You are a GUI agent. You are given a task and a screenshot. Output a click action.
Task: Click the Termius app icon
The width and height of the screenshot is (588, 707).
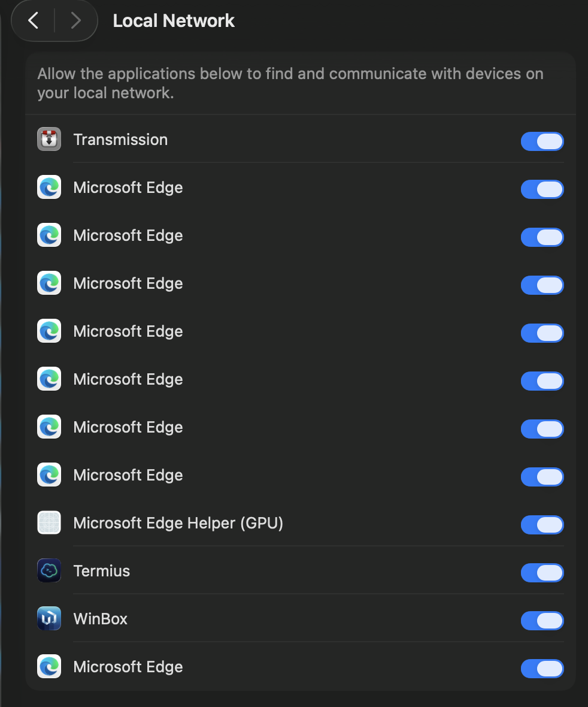coord(49,571)
